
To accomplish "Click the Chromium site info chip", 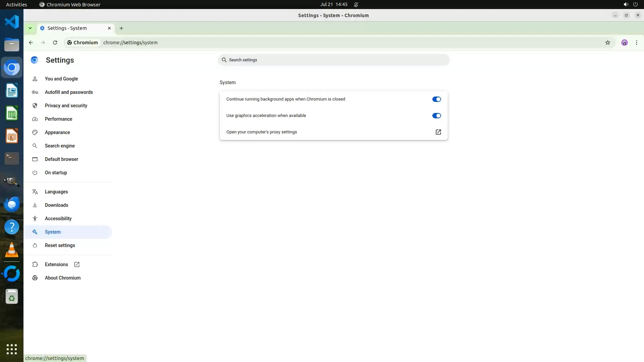I will click(x=83, y=43).
